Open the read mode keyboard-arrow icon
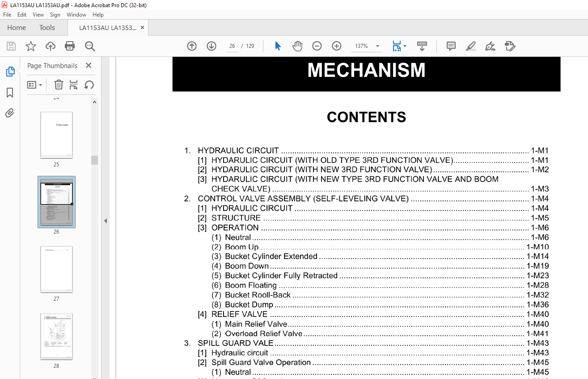Image resolution: width=588 pixels, height=379 pixels. [x=422, y=46]
